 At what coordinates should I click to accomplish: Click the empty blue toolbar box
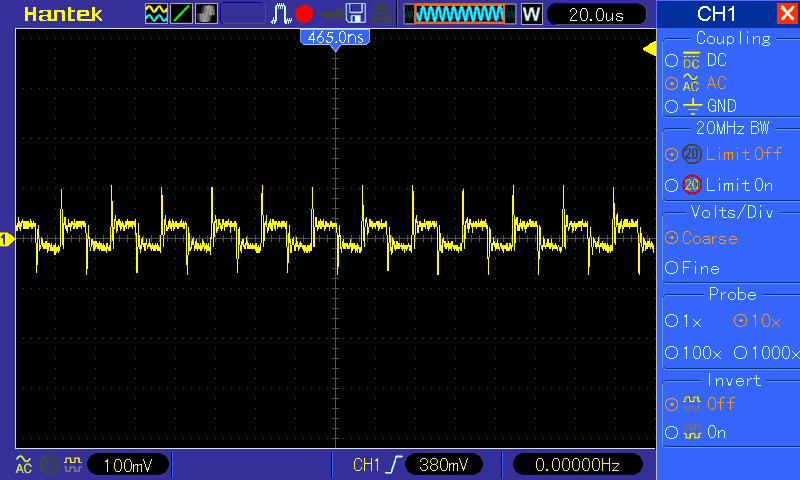[243, 14]
